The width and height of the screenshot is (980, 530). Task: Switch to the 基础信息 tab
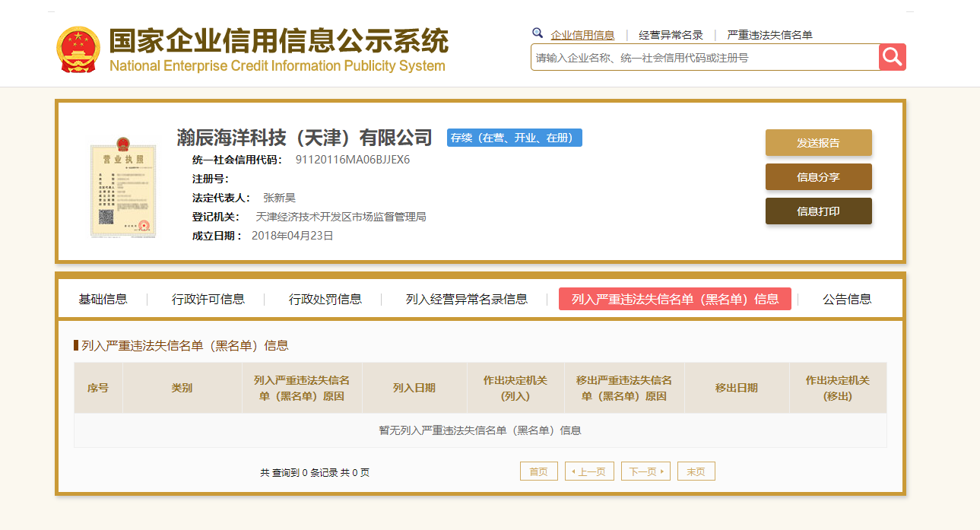[x=103, y=299]
